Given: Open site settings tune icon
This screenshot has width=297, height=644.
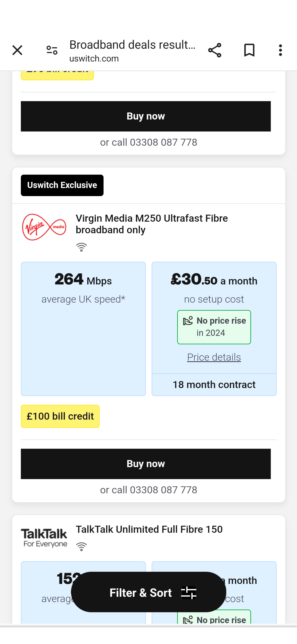Looking at the screenshot, I should [52, 50].
